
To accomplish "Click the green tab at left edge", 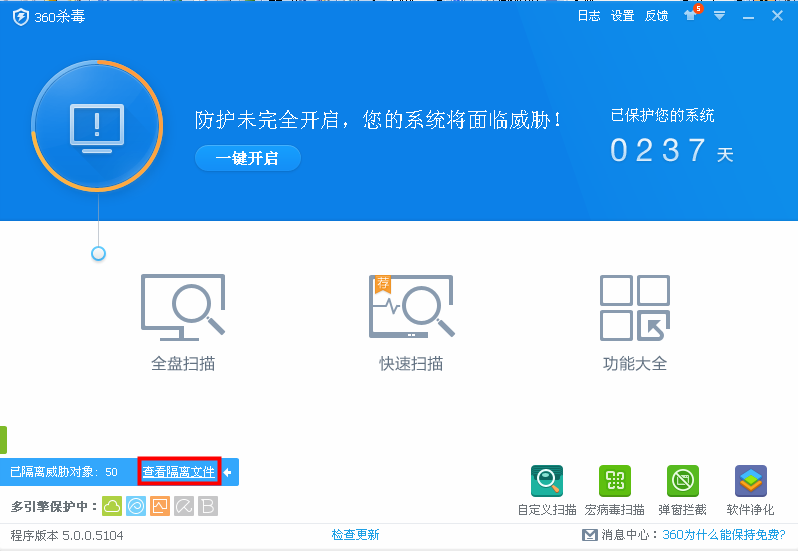I will coord(3,440).
